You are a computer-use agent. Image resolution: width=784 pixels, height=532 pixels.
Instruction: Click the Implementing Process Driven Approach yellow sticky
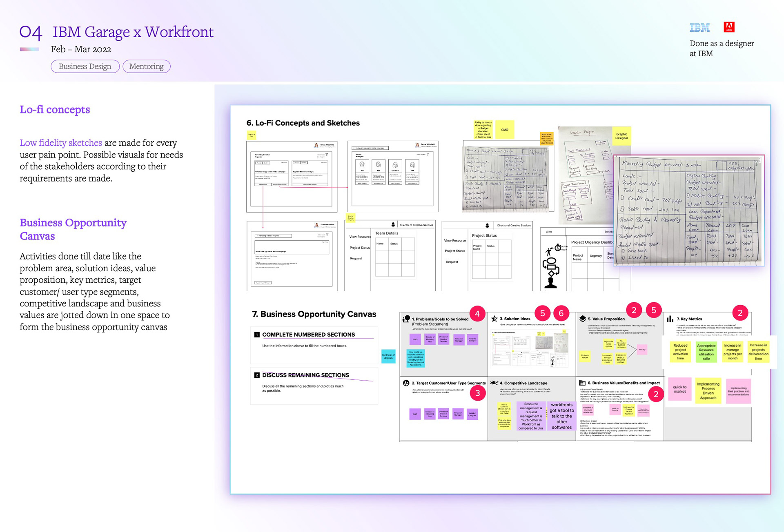coord(708,391)
